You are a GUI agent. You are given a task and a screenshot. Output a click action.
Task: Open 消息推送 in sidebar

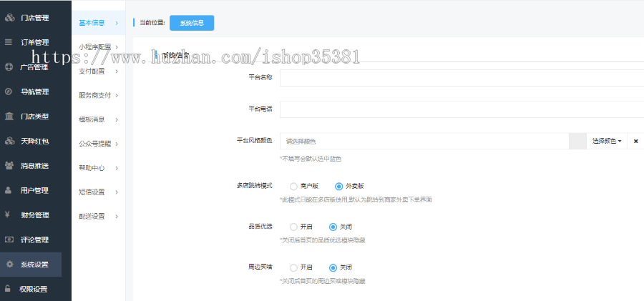(36, 165)
